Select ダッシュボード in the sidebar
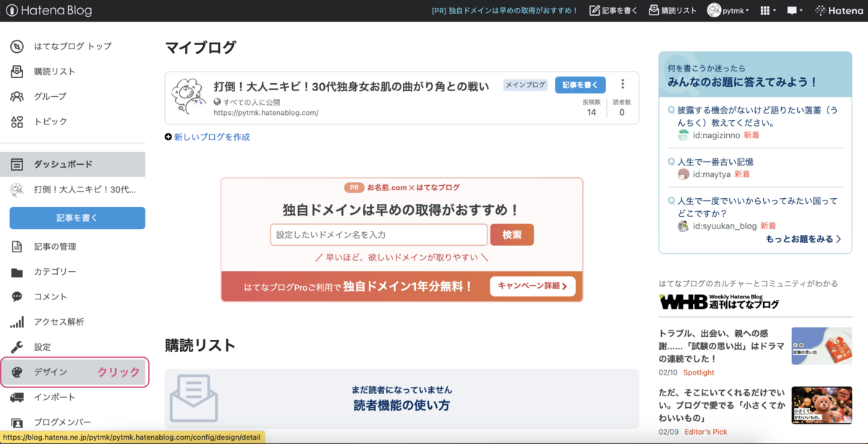 pyautogui.click(x=72, y=164)
